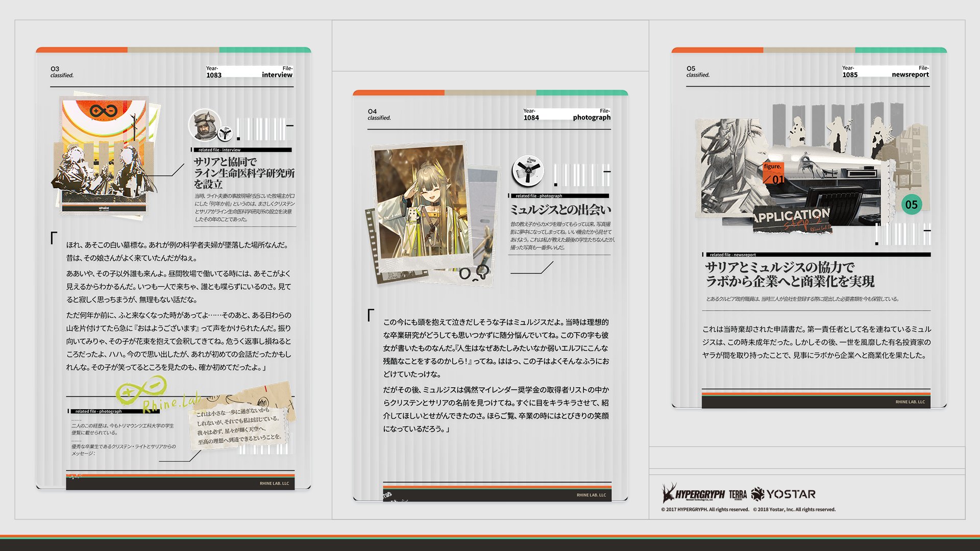The width and height of the screenshot is (980, 551).
Task: Click 'RHINE LAB. LLC' footer on card 05
Action: coord(910,402)
